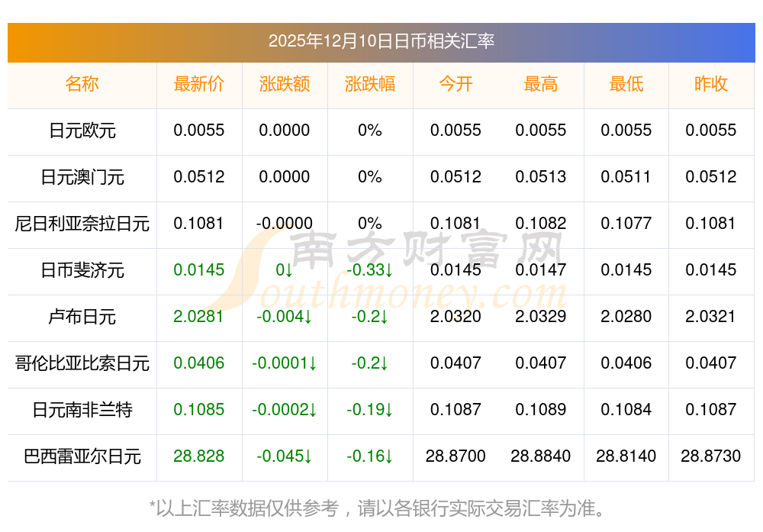Click the 最低 column header
Screen dimensions: 763x532
point(626,84)
